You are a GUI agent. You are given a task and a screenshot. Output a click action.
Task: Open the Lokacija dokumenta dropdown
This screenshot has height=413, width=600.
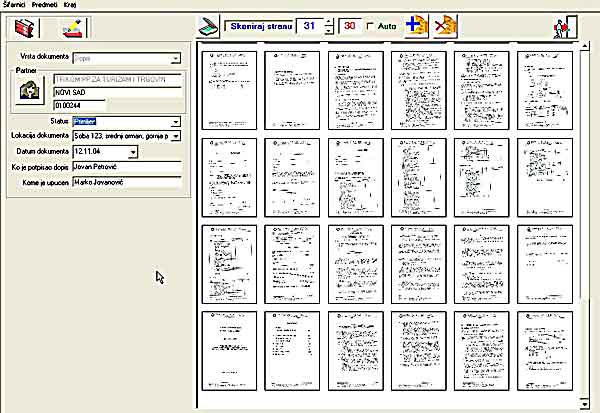tap(175, 135)
